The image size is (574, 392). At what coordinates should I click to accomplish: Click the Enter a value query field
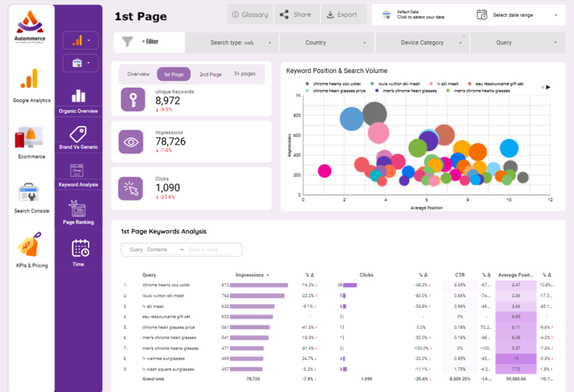coord(211,250)
